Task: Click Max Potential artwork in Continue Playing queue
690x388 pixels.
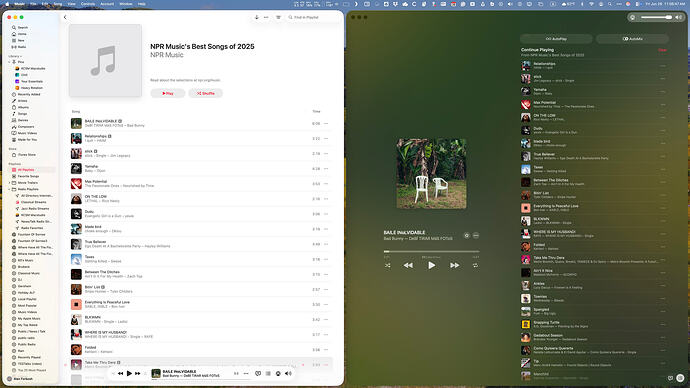Action: 525,104
